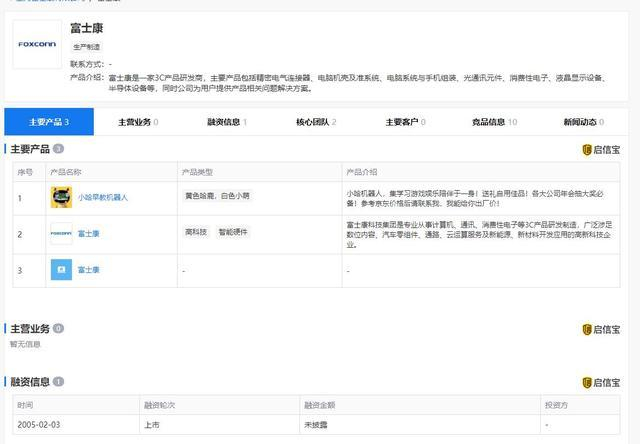640x444 pixels.
Task: Open the 富士康 link in product row 3
Action: point(89,270)
